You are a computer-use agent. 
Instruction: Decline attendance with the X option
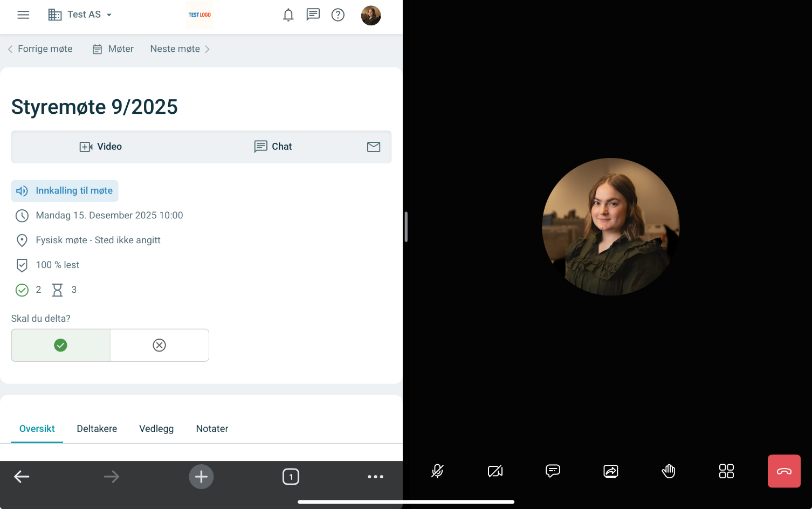(x=160, y=345)
